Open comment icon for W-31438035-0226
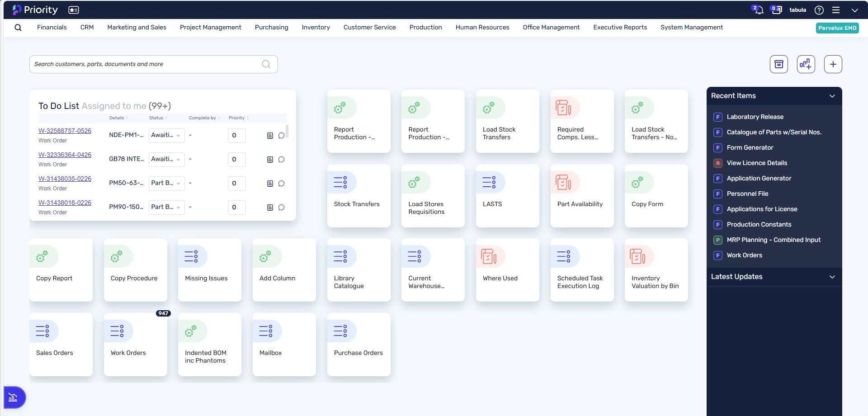The height and width of the screenshot is (416, 868). (281, 184)
